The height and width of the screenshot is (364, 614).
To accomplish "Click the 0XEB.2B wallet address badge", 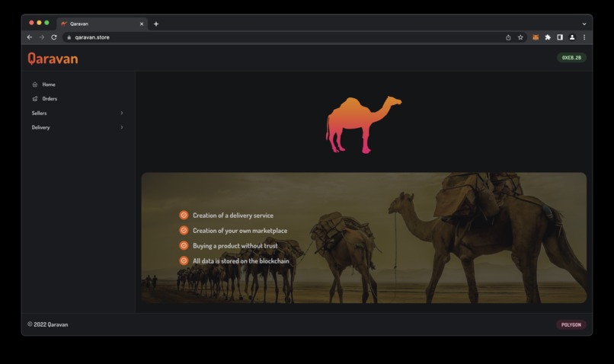I will (571, 58).
